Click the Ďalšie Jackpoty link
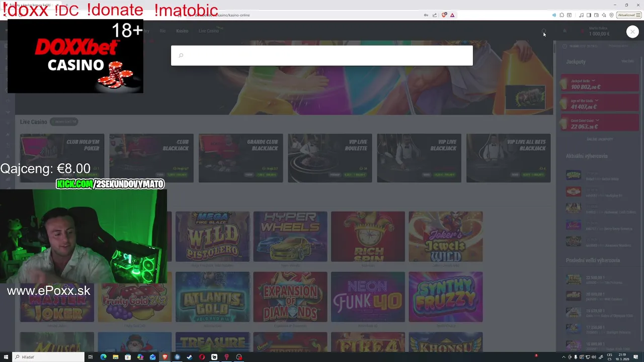 (600, 139)
